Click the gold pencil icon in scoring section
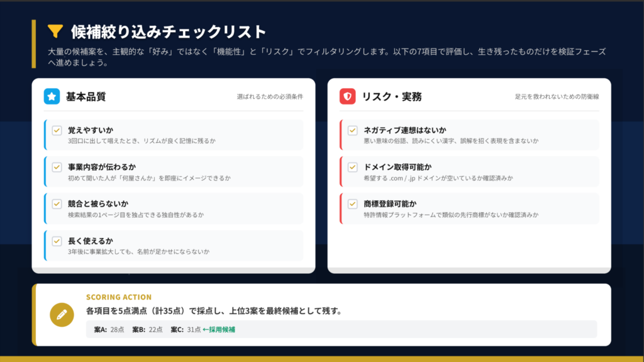This screenshot has height=362, width=644. pyautogui.click(x=62, y=314)
